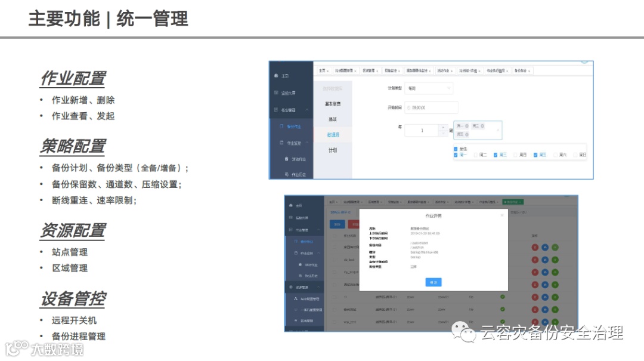Open the 基本信息 step
Viewport: 644px width, 361px height.
[x=333, y=104]
